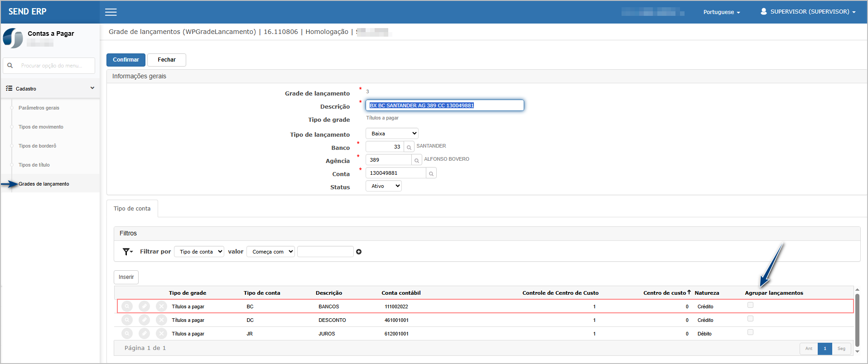868x364 pixels.
Task: Edit the JUROS row with pencil icon
Action: [144, 334]
